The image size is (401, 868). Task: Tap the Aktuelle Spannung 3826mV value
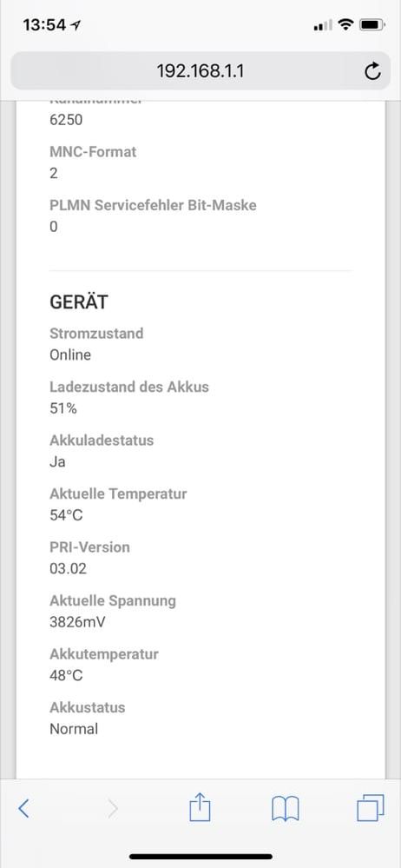pos(77,622)
